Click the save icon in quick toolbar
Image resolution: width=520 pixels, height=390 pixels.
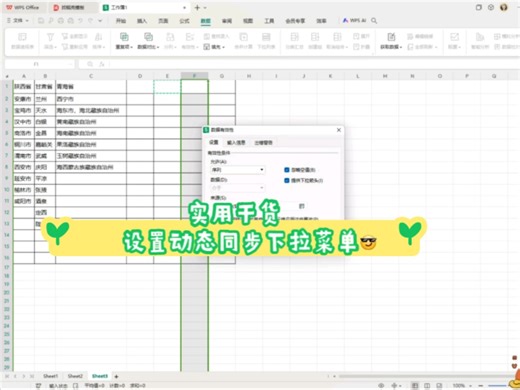click(41, 21)
